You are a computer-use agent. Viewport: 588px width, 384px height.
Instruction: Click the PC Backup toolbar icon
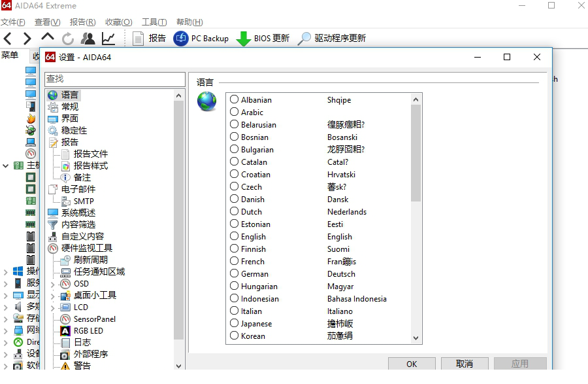point(180,39)
